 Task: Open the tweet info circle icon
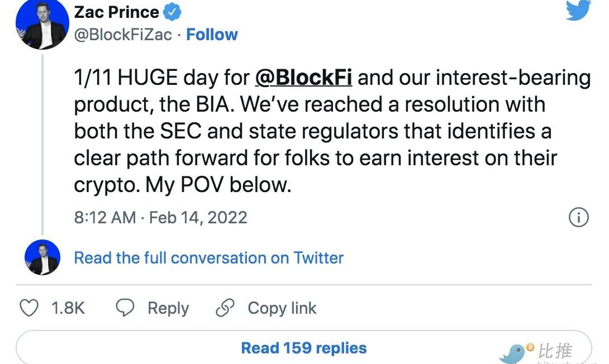578,217
